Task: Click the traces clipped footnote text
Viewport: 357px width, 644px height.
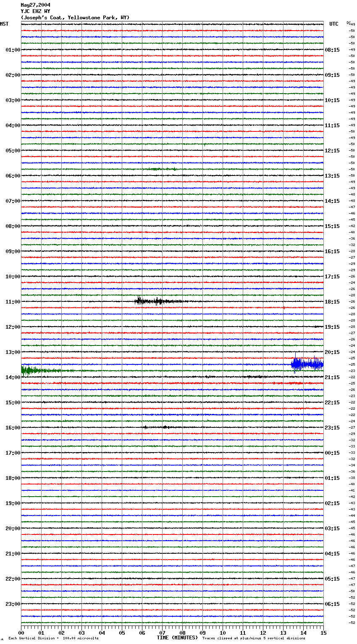Action: click(254, 638)
